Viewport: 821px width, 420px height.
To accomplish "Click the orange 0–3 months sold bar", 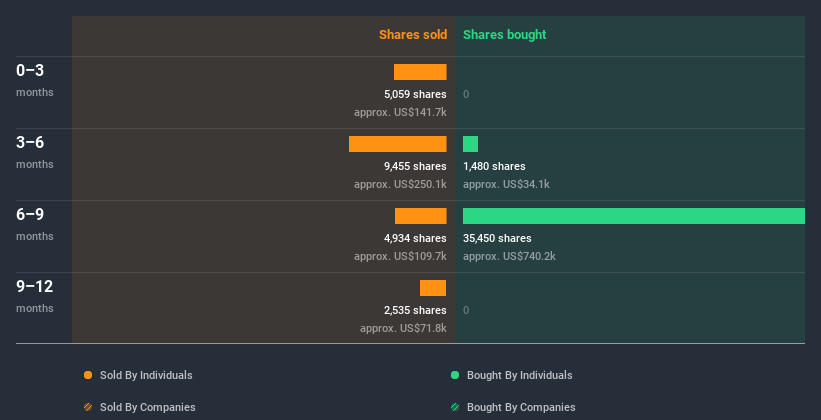I will pyautogui.click(x=420, y=72).
